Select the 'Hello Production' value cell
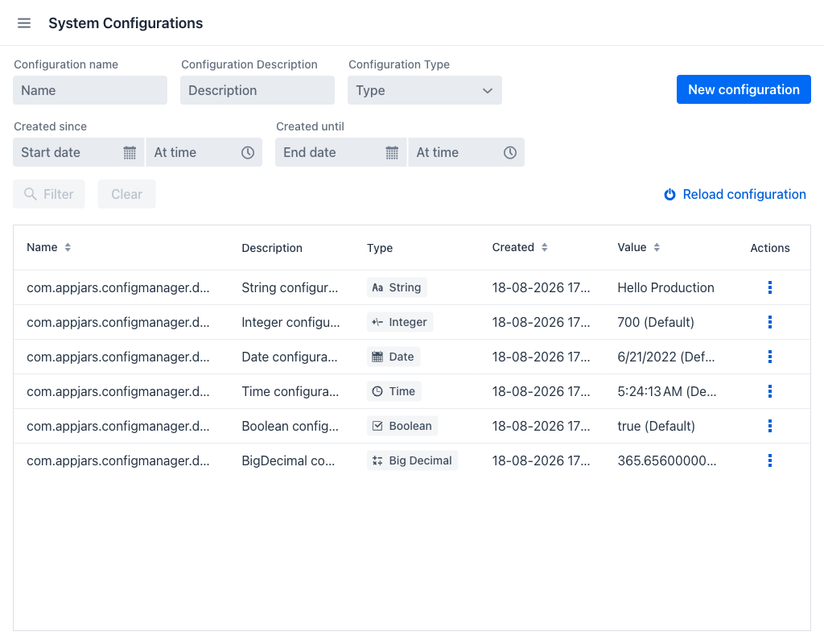 tap(665, 288)
